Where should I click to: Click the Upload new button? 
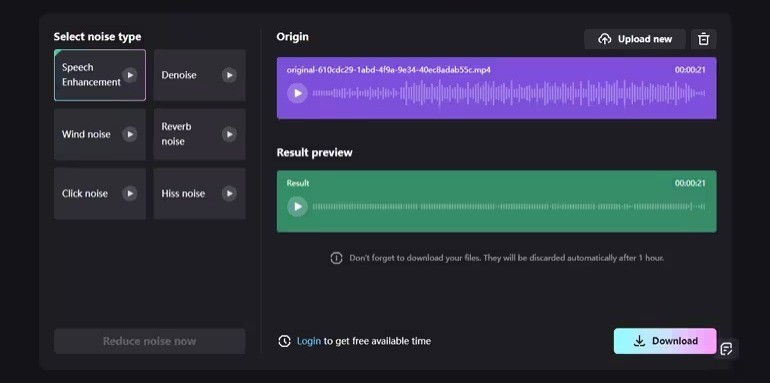pyautogui.click(x=634, y=39)
